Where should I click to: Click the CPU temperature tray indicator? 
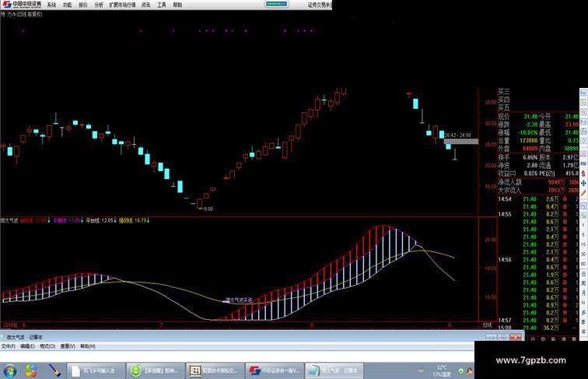tap(441, 370)
